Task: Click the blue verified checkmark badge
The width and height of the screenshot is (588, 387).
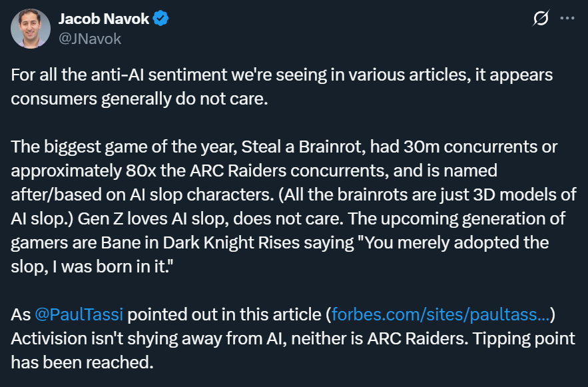Action: click(x=160, y=19)
